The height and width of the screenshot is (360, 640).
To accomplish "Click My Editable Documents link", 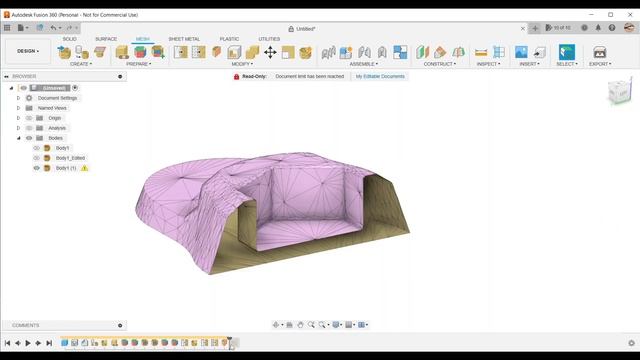I will point(380,76).
